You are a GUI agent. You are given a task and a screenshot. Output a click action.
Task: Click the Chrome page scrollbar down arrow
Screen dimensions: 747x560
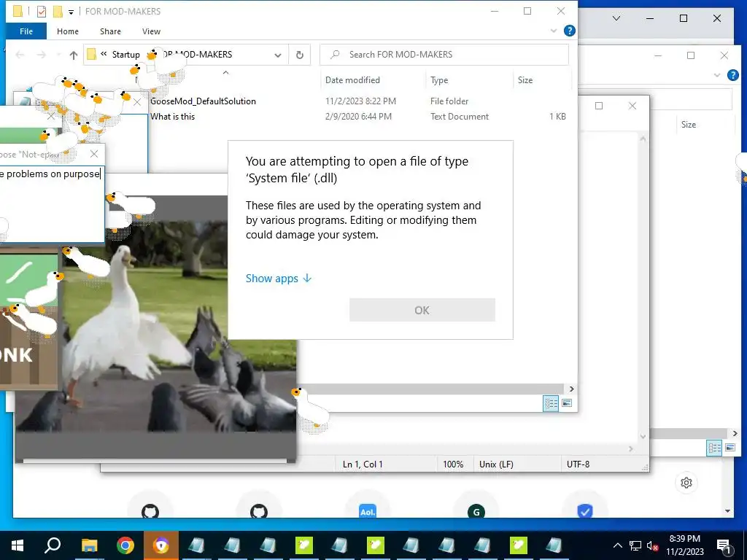pos(727,511)
